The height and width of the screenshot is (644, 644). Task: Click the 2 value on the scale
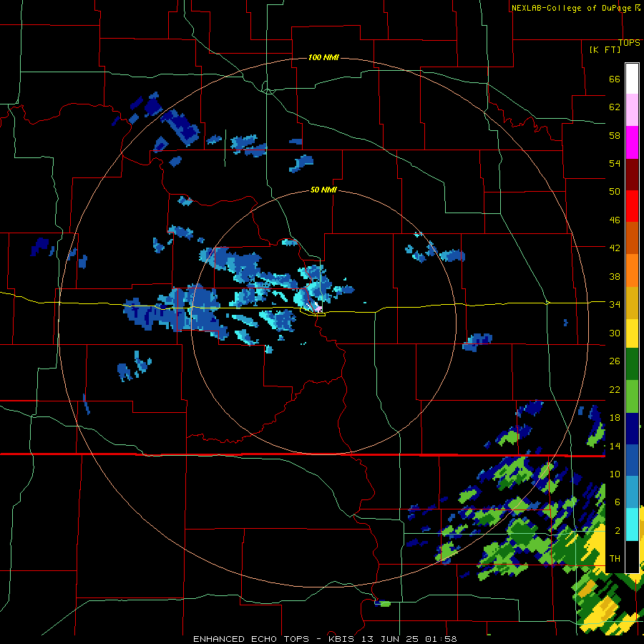tap(618, 531)
